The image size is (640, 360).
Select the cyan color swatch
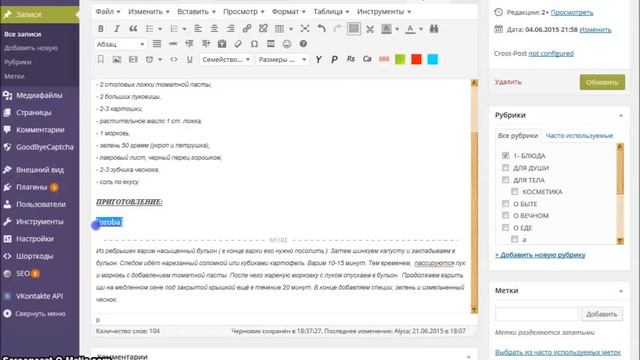433,60
